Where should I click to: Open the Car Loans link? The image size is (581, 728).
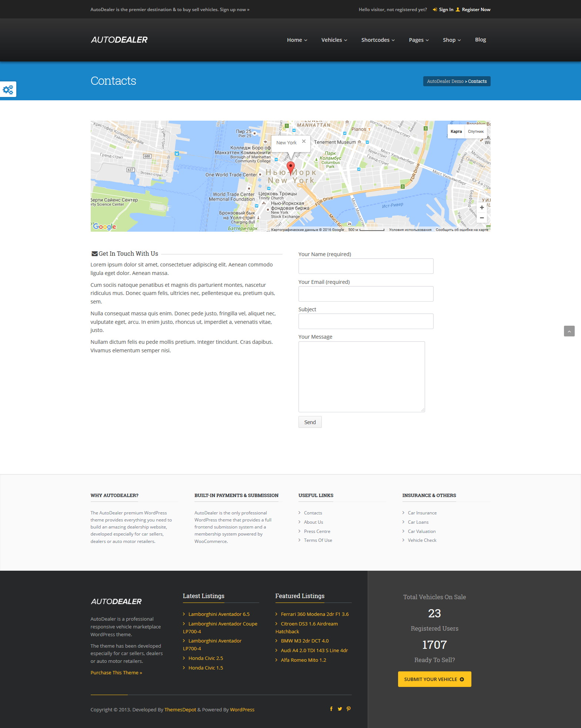418,522
